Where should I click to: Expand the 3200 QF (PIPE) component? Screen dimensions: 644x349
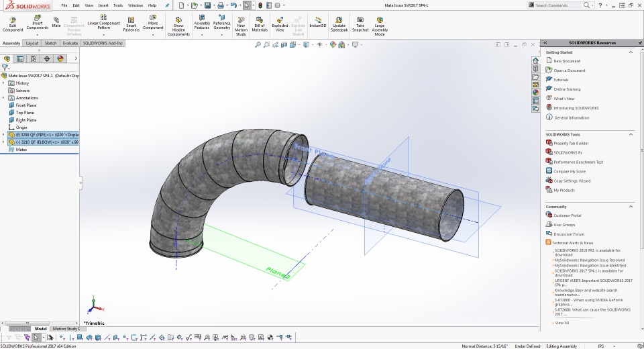[x=3, y=135]
